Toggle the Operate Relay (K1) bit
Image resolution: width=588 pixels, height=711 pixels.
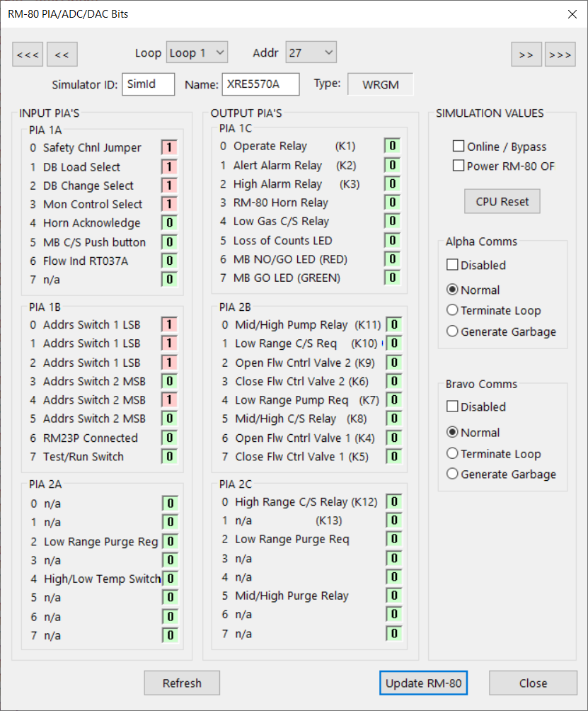(x=392, y=146)
